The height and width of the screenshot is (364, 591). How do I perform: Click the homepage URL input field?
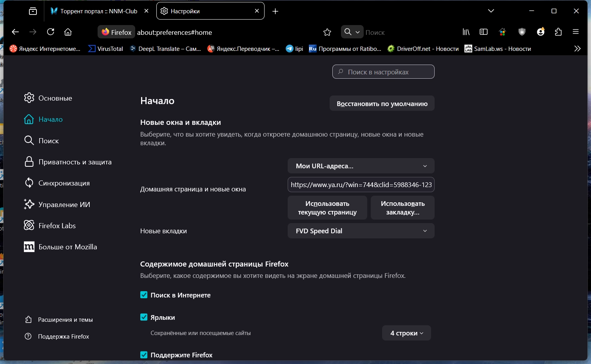pos(361,185)
